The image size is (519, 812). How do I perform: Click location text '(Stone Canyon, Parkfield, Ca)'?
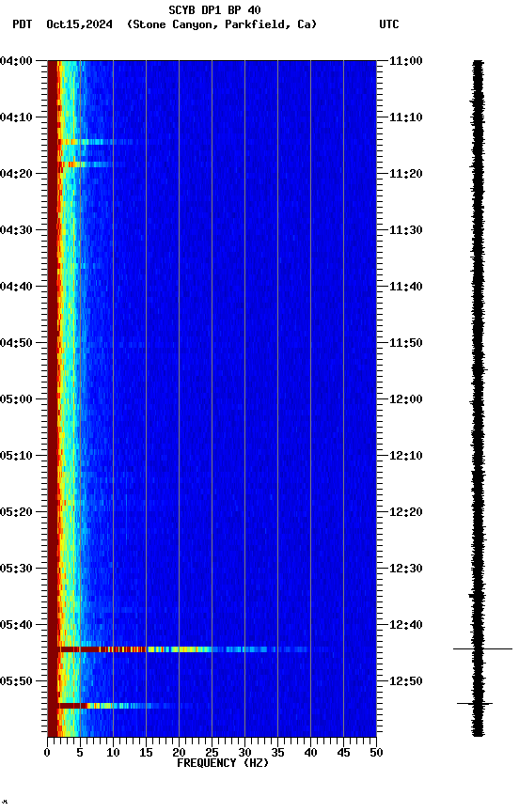[222, 24]
